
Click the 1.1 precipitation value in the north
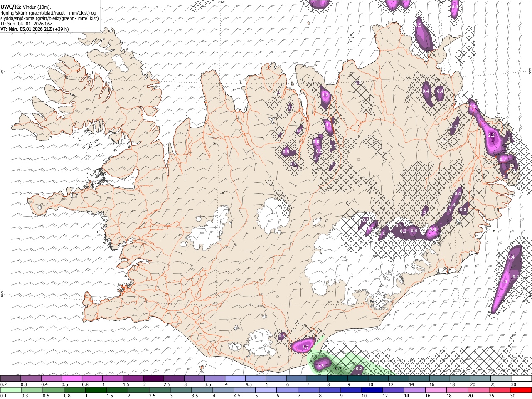[x=329, y=125]
